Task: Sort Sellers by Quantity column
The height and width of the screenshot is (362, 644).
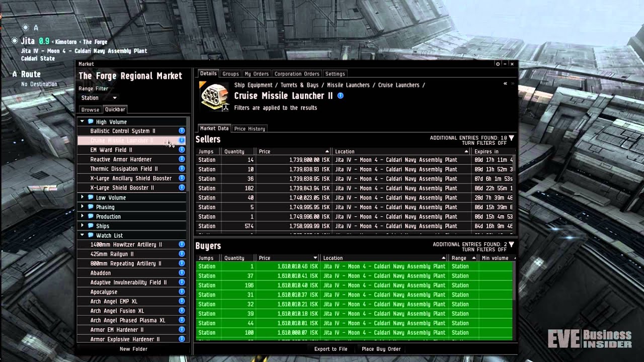Action: coord(238,151)
